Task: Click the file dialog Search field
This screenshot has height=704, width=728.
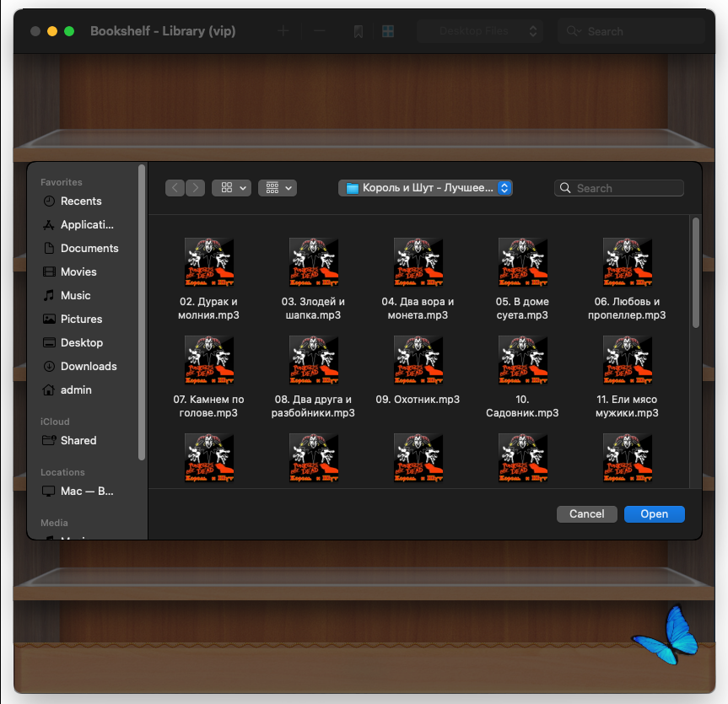Action: tap(619, 188)
